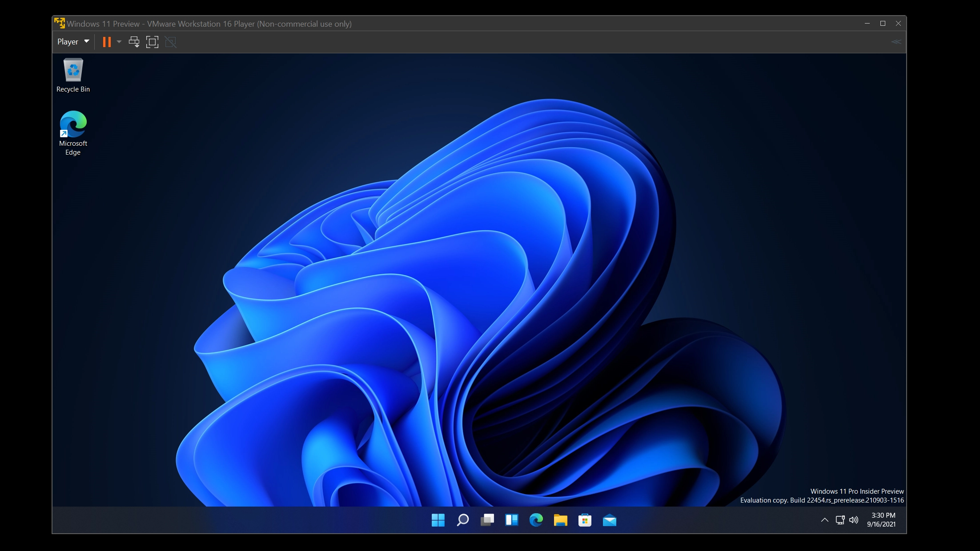Open the Widgets panel

511,520
